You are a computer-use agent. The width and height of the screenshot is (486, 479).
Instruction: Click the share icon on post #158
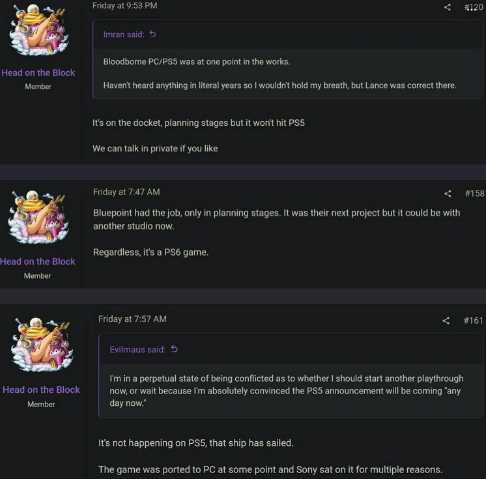[448, 194]
